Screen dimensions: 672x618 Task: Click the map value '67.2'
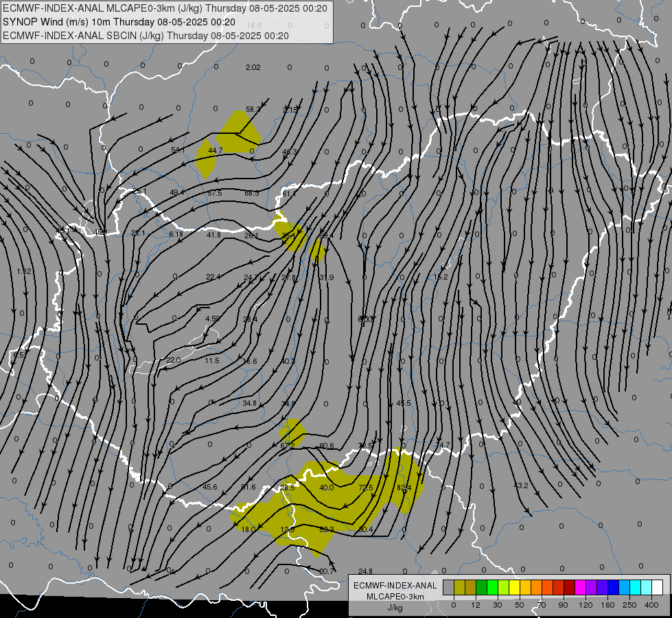[287, 446]
